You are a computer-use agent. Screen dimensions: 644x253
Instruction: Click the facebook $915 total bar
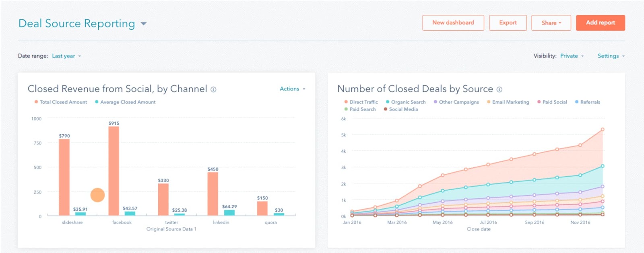click(114, 171)
